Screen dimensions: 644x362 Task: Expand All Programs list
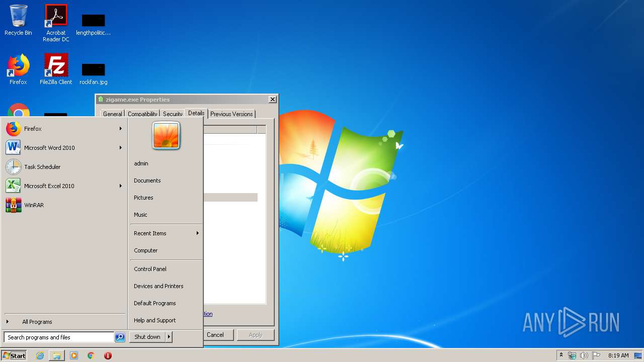(64, 322)
